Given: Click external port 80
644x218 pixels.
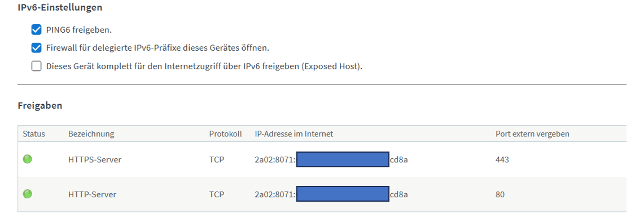Looking at the screenshot, I should click(500, 195).
